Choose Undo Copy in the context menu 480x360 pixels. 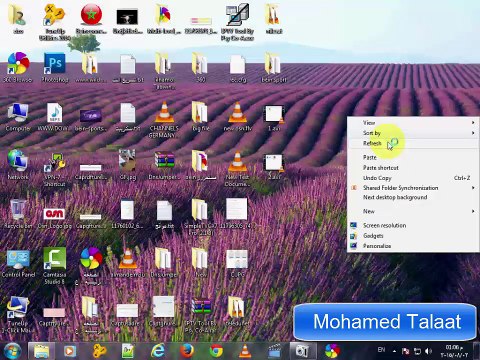point(413,178)
